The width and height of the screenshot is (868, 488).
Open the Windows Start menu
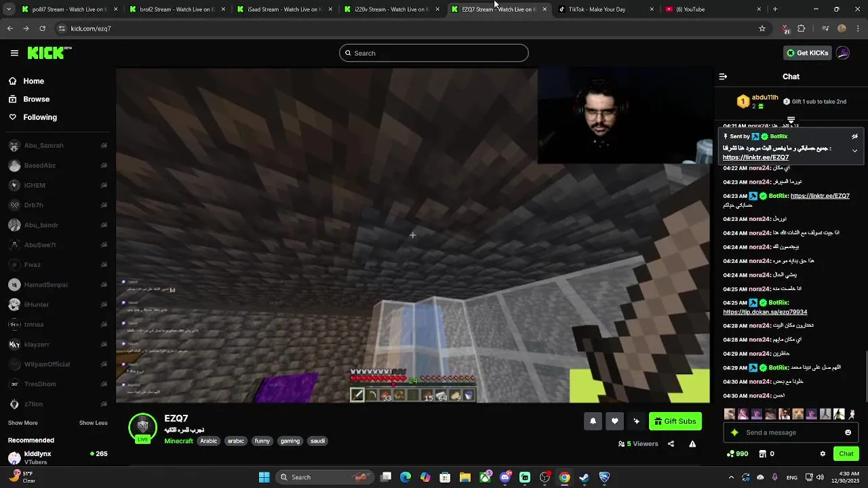click(x=264, y=477)
